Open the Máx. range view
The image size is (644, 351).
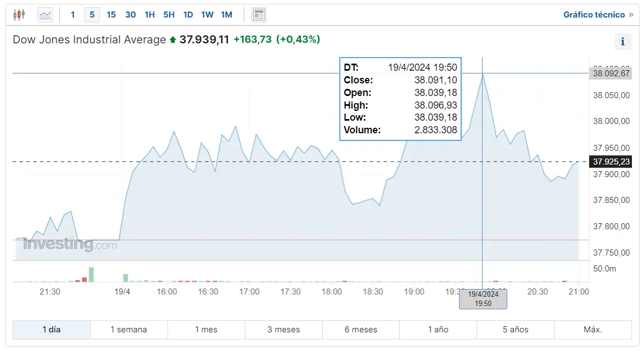click(x=595, y=330)
